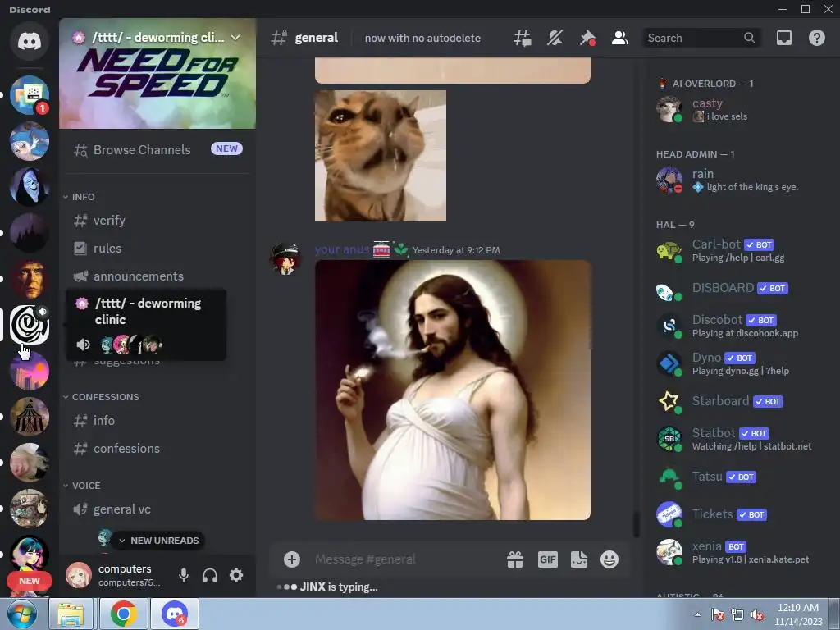Toggle headphone deafen
This screenshot has width=840, height=630.
pyautogui.click(x=210, y=575)
